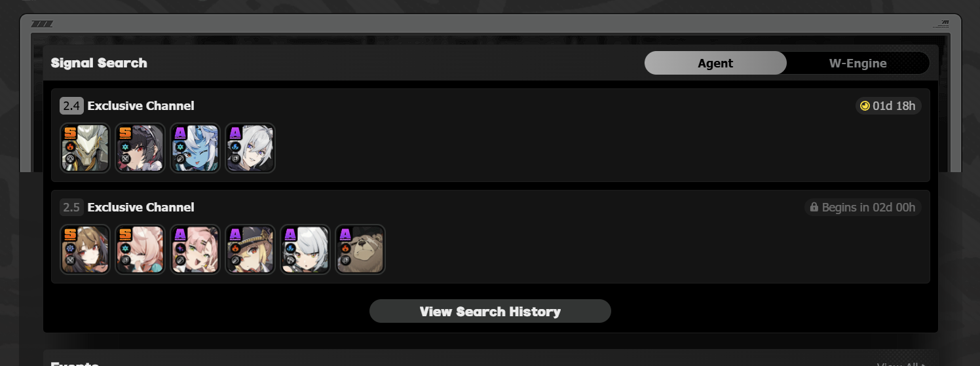This screenshot has height=366, width=980.
Task: Select the armored S-rank agent in 2.4
Action: [85, 149]
